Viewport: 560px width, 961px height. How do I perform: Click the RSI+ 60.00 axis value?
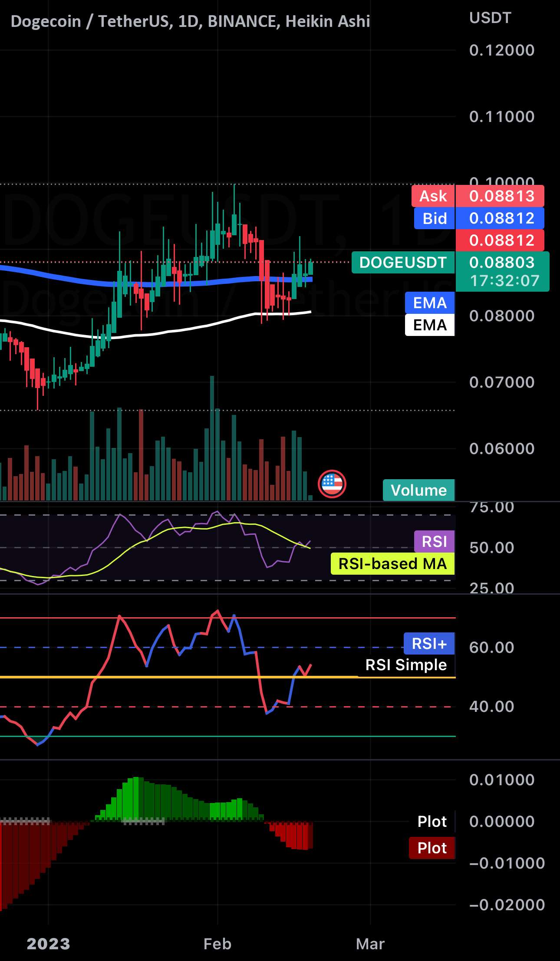point(492,648)
